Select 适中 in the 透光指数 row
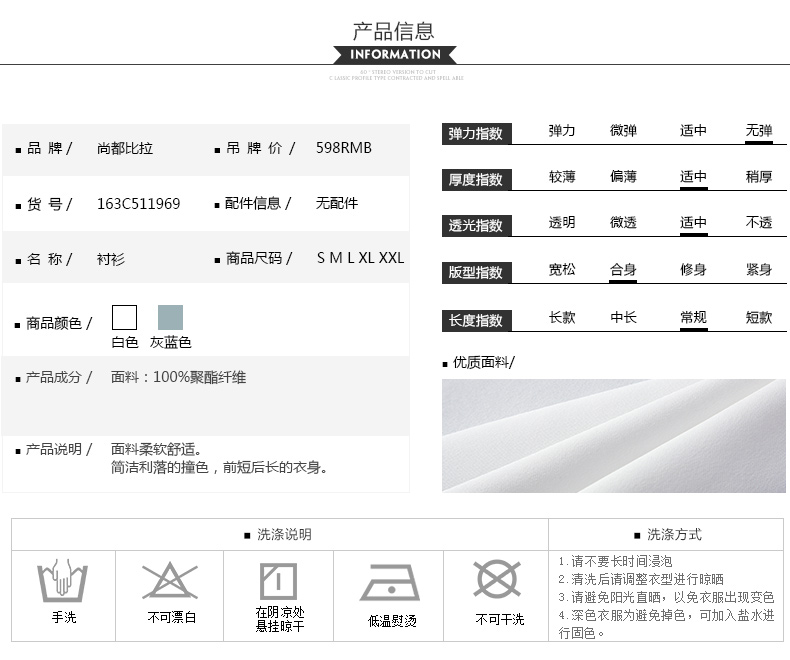This screenshot has width=790, height=660. tap(693, 223)
